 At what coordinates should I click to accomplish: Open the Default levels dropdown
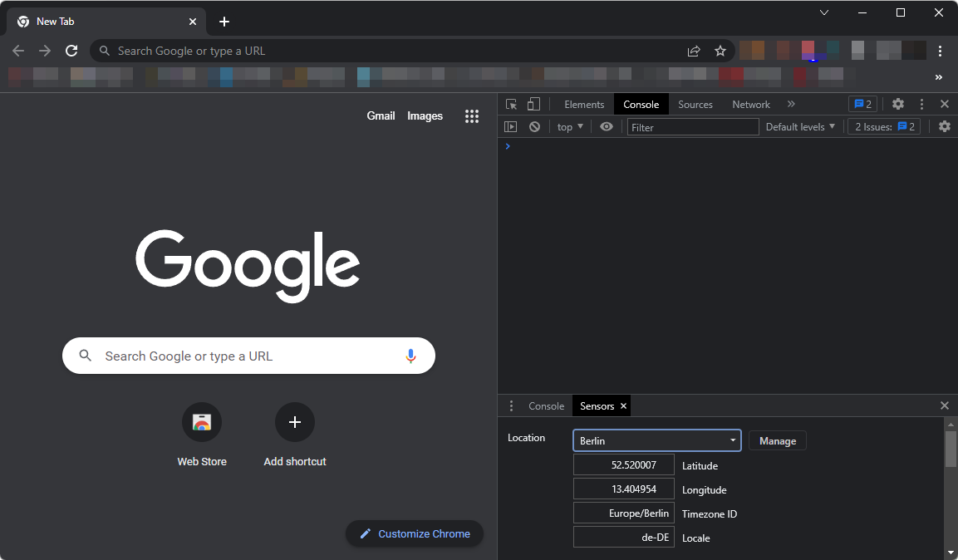(799, 126)
